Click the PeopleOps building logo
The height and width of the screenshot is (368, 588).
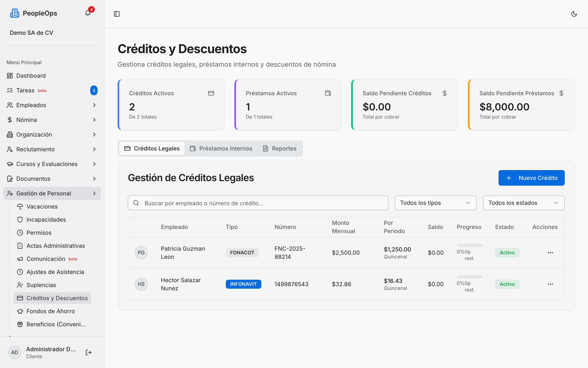pos(14,13)
